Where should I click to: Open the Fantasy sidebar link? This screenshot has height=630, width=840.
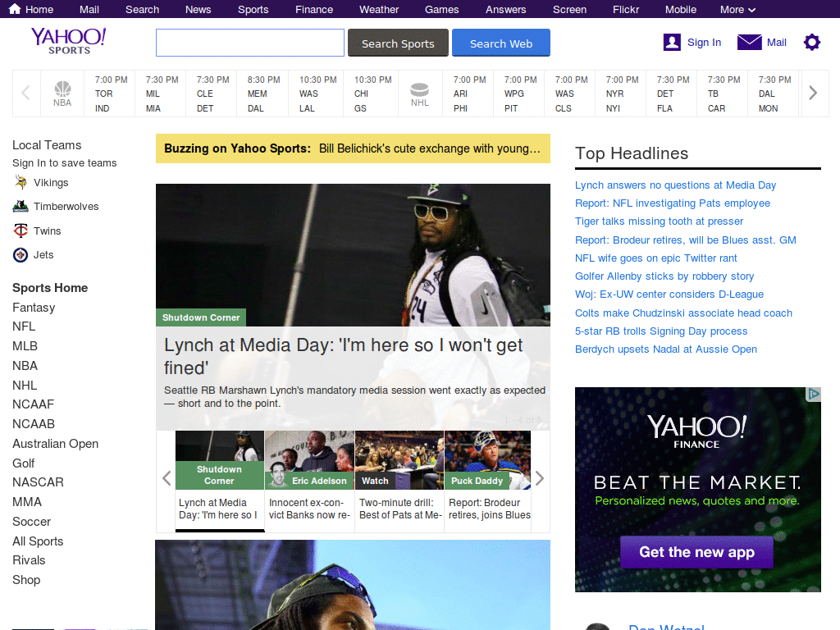click(x=34, y=308)
